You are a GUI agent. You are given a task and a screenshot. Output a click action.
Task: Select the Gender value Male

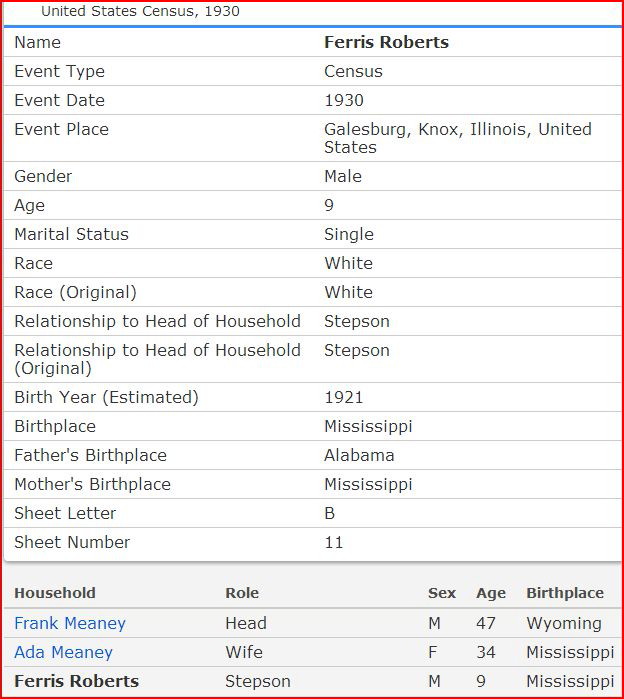tap(343, 176)
